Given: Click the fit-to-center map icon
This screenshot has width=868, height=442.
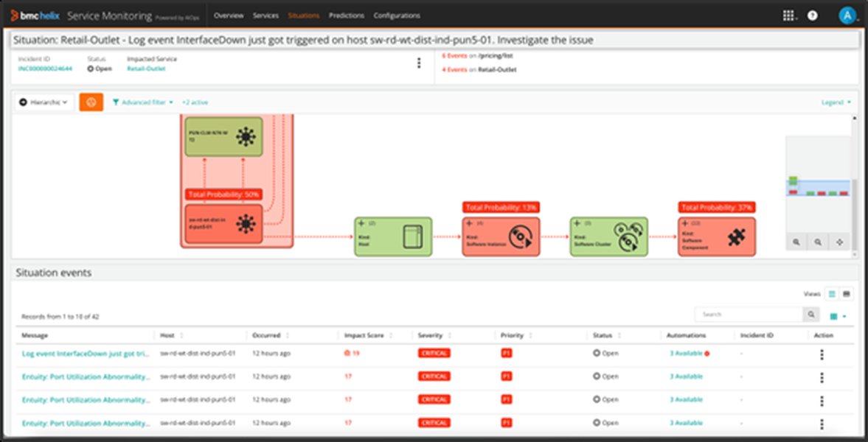Looking at the screenshot, I should pyautogui.click(x=839, y=242).
